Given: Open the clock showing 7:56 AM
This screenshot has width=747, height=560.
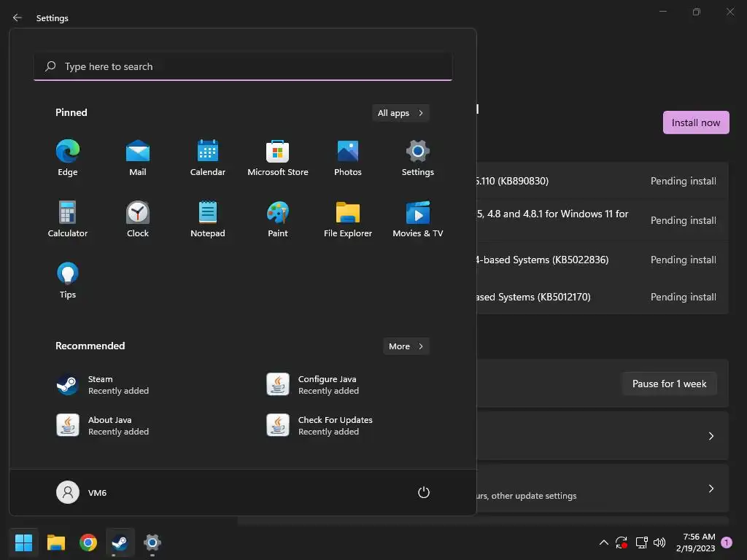Looking at the screenshot, I should pyautogui.click(x=695, y=542).
